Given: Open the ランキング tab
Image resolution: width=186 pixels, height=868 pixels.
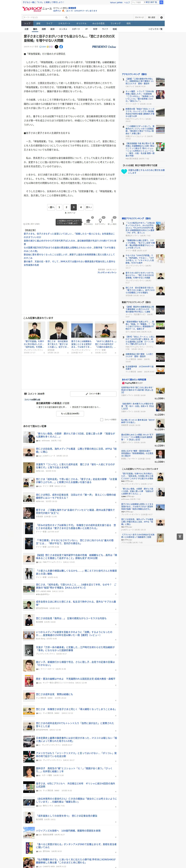Looking at the screenshot, I should [115, 24].
